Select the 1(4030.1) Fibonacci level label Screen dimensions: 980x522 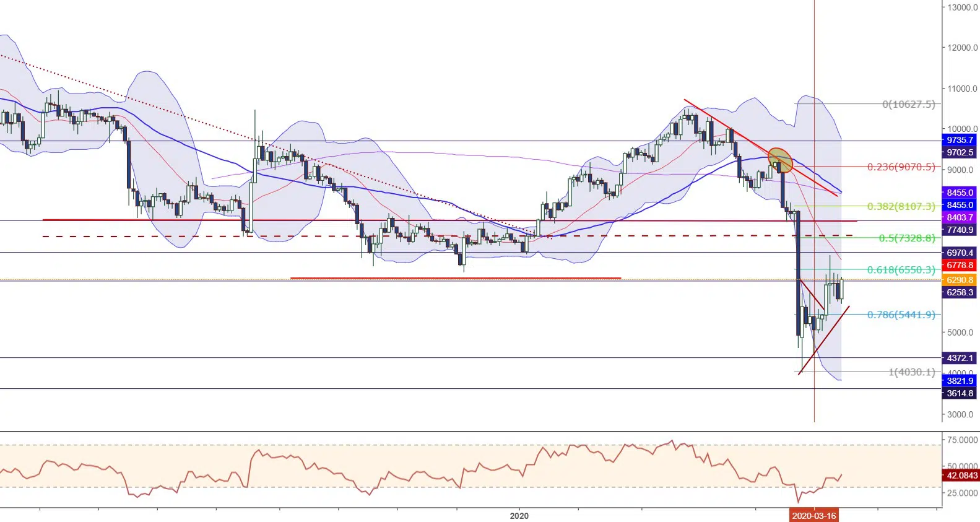911,372
